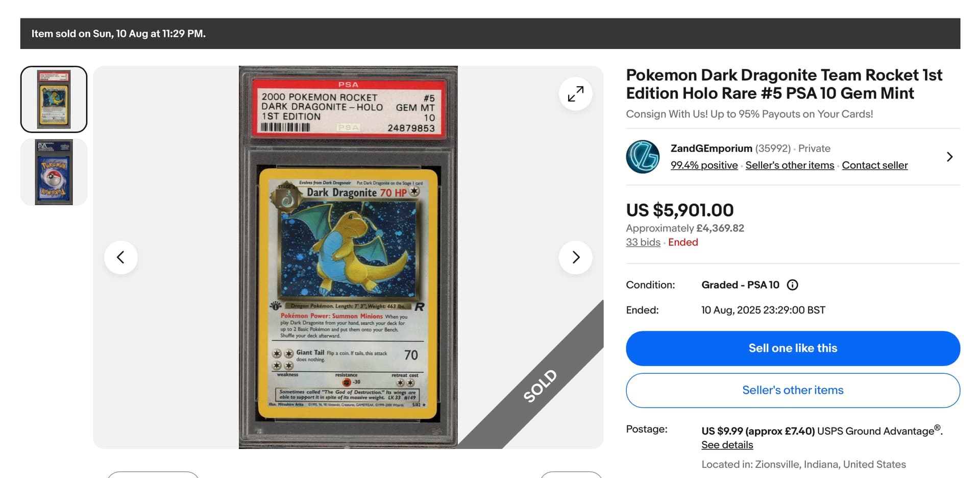View the 33 bids history link
The width and height of the screenshot is (980, 478).
[643, 242]
